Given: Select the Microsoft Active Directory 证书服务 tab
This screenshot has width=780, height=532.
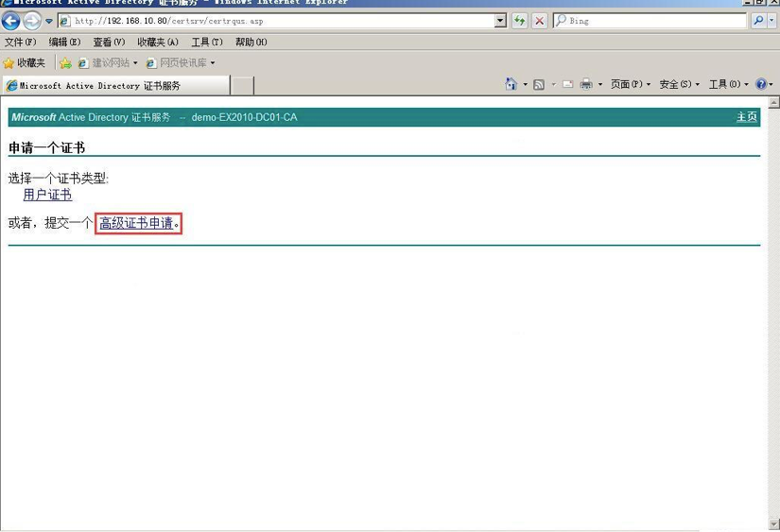Looking at the screenshot, I should click(x=116, y=86).
